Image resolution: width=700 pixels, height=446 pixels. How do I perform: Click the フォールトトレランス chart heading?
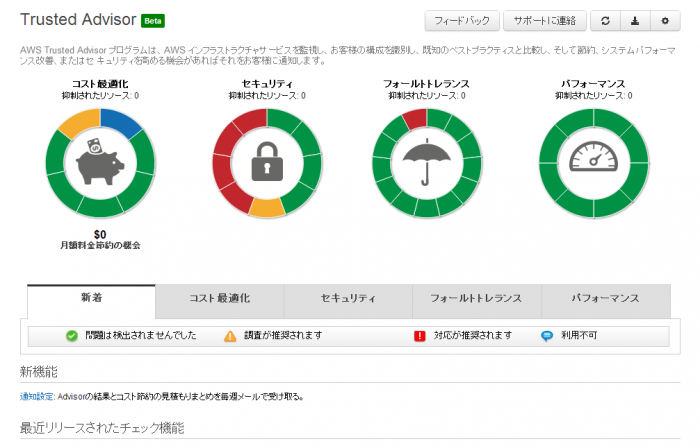426,83
